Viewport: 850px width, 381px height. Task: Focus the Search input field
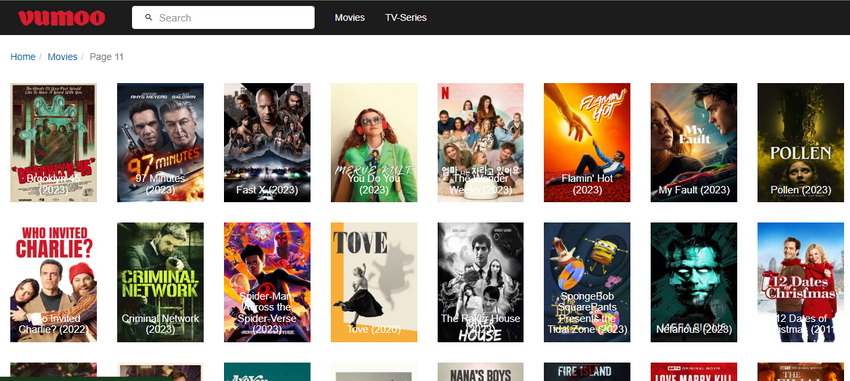click(x=223, y=17)
